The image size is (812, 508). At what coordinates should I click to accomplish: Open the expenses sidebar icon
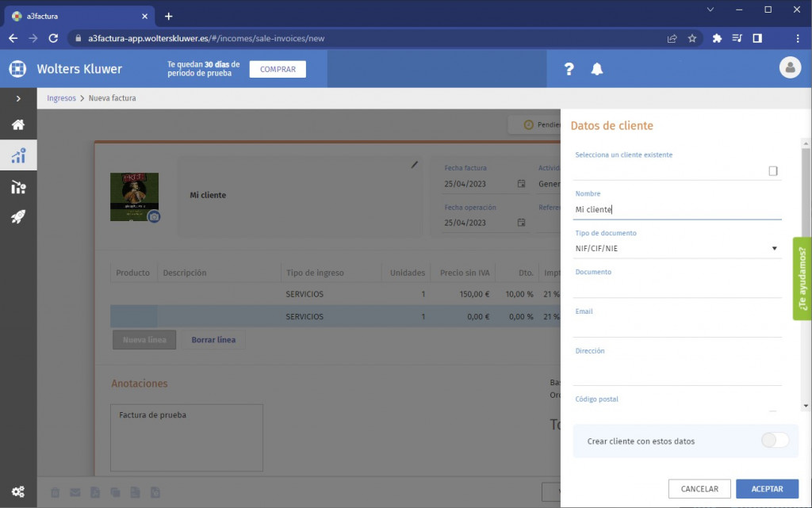pos(17,187)
